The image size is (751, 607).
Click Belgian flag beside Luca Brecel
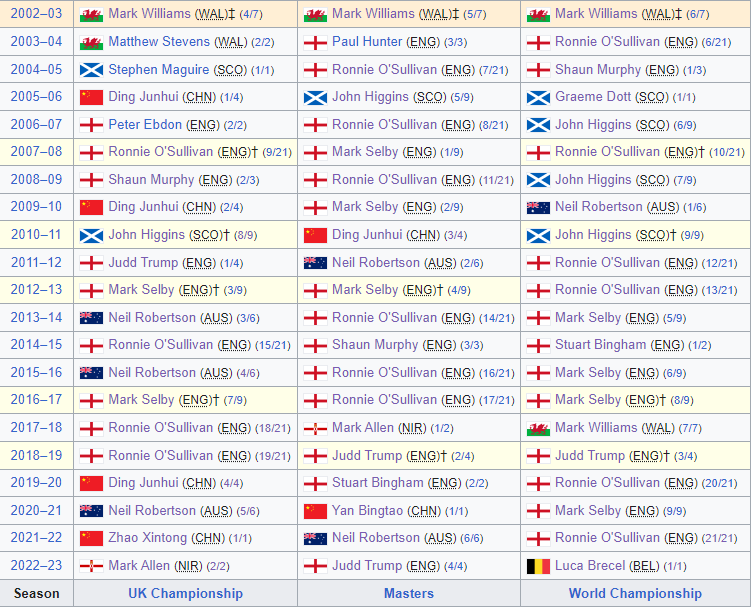(538, 566)
